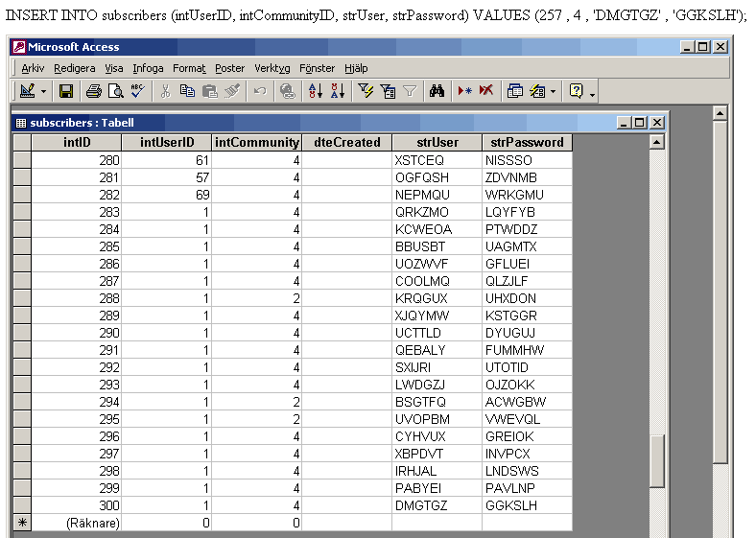The height and width of the screenshot is (538, 756).
Task: Click the Design View toolbar icon
Action: [x=27, y=91]
